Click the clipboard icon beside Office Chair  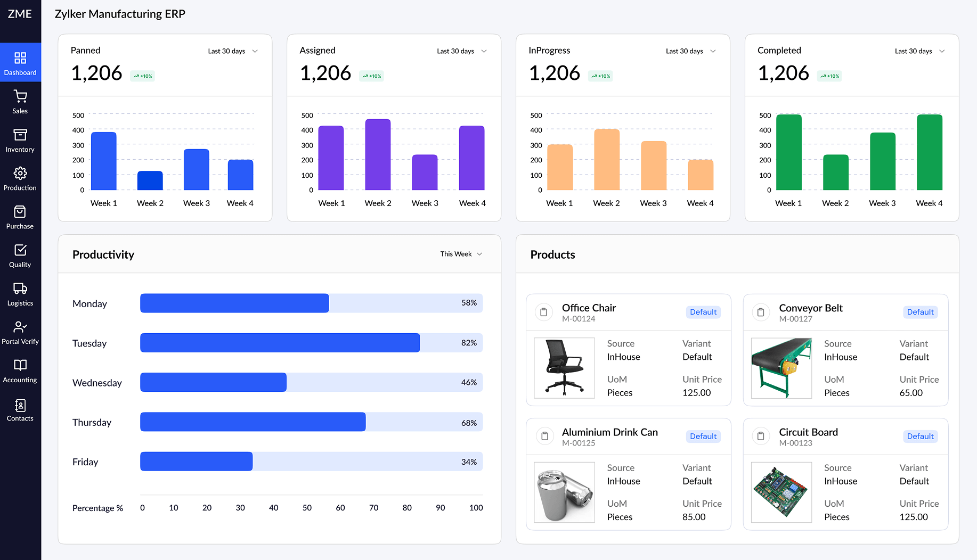(543, 312)
